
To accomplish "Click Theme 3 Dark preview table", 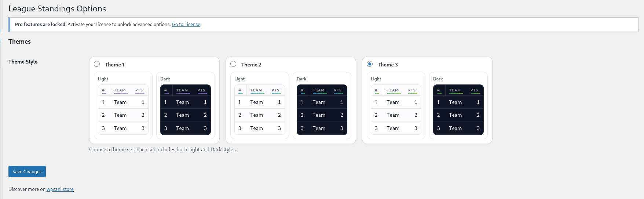I will click(458, 110).
